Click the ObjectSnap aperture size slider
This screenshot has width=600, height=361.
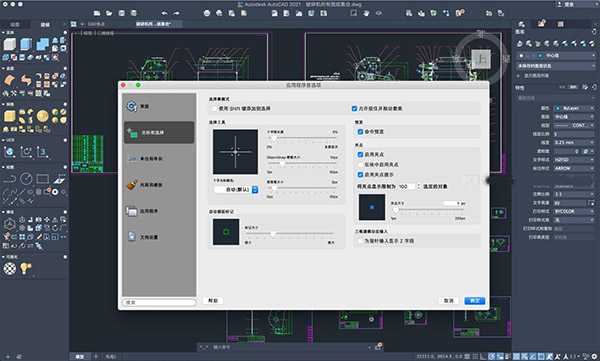pos(302,163)
